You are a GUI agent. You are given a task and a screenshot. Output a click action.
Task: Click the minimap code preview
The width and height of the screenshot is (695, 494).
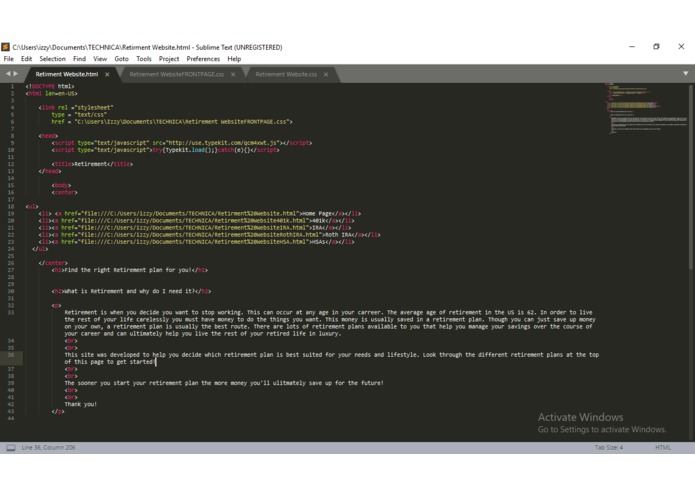click(647, 109)
